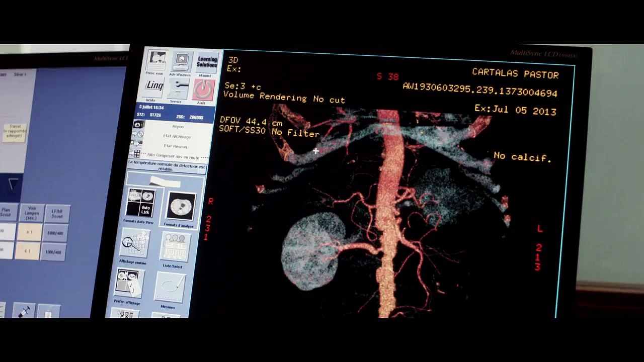644x362 pixels.
Task: Open the Adv Windows workstation icon
Action: coord(181,63)
